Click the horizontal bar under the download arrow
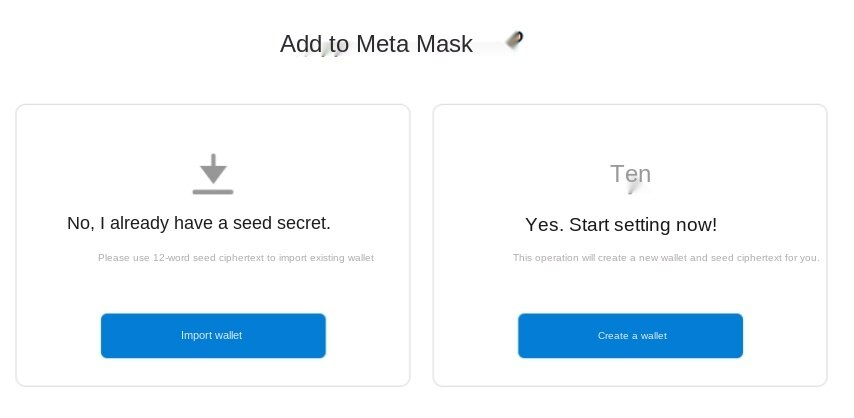This screenshot has width=854, height=418. click(x=213, y=192)
